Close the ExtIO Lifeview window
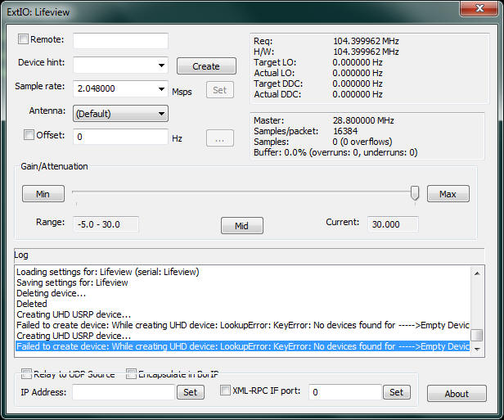Image resolution: width=504 pixels, height=420 pixels. (479, 8)
